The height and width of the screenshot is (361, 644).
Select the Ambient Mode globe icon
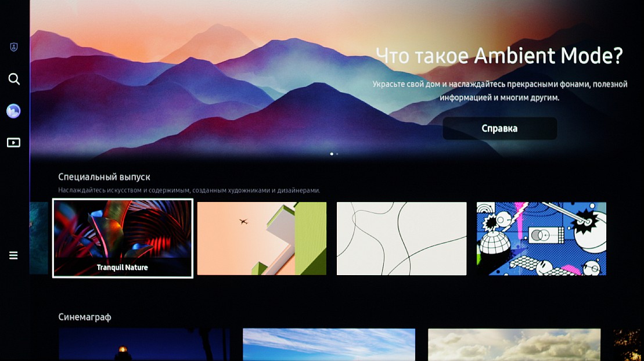pos(13,111)
